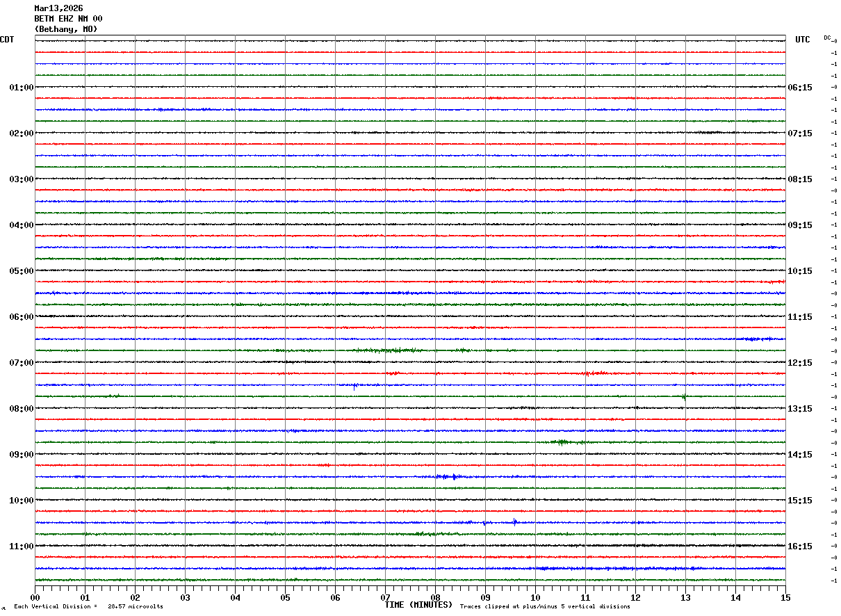Click minute 08 on the time axis
Screen dimensions: 841x616
coord(435,597)
